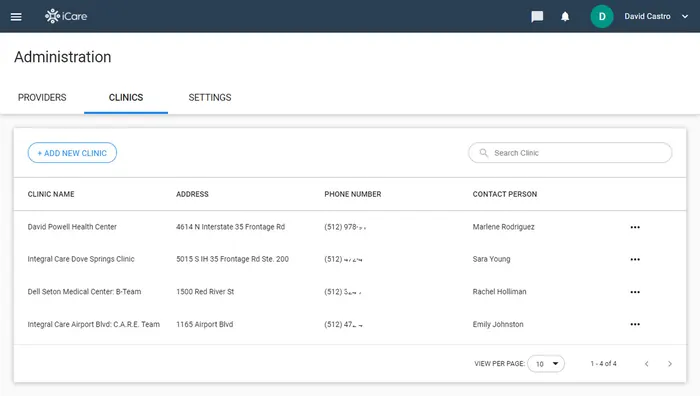
Task: Open actions menu for David Powell Health Center
Action: click(x=635, y=227)
